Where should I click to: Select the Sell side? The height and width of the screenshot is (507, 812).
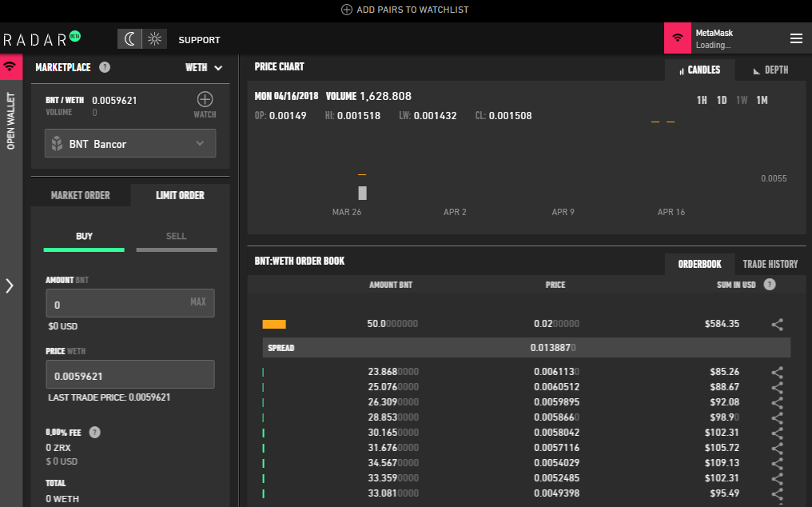[x=176, y=239]
